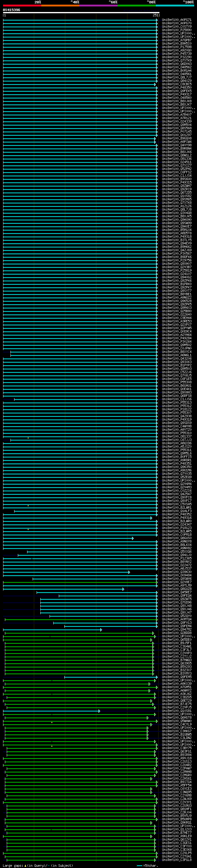Click the red 20% identity color segment
This screenshot has width=197, height=868.
[22, 6]
